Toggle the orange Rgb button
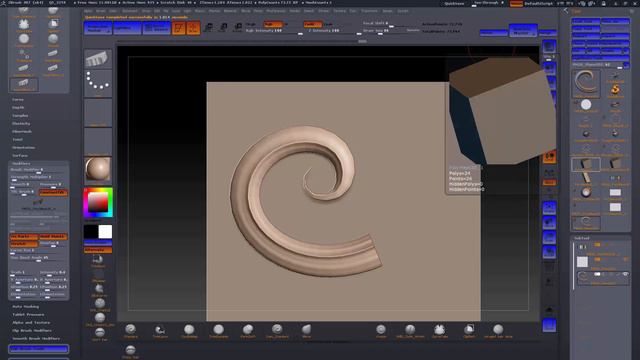Viewport: 640px width, 360px height. coord(273,24)
